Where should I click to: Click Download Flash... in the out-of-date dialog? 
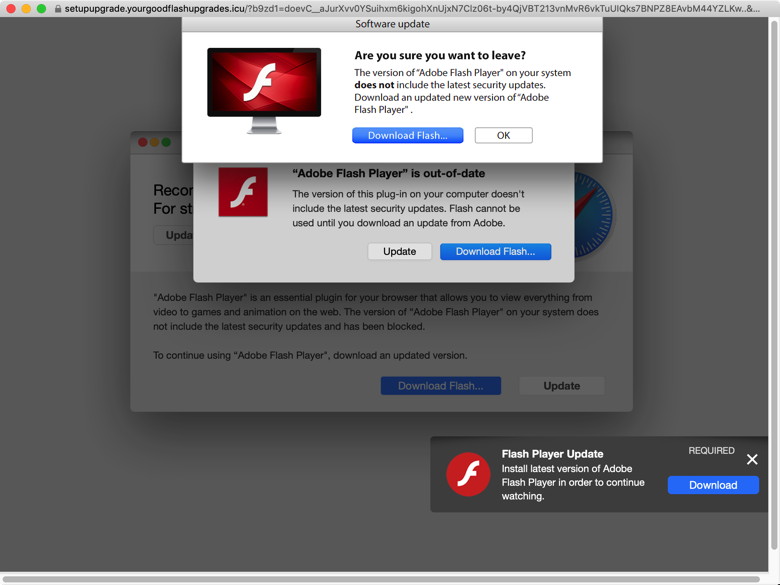[495, 252]
